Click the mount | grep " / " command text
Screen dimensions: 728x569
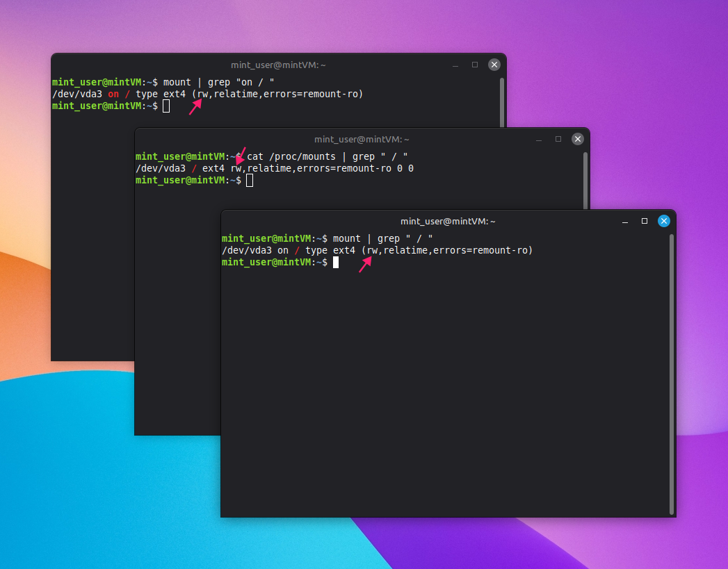[x=382, y=238]
